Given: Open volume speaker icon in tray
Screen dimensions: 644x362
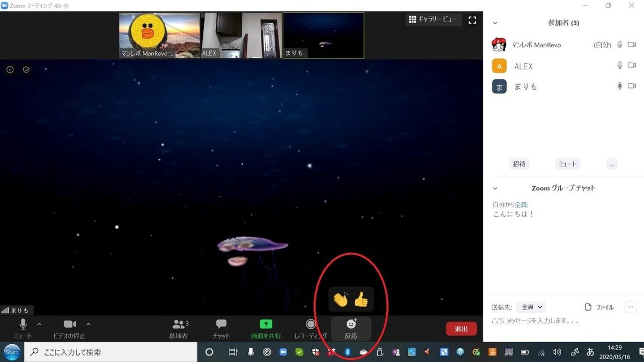Looking at the screenshot, I should click(x=558, y=352).
